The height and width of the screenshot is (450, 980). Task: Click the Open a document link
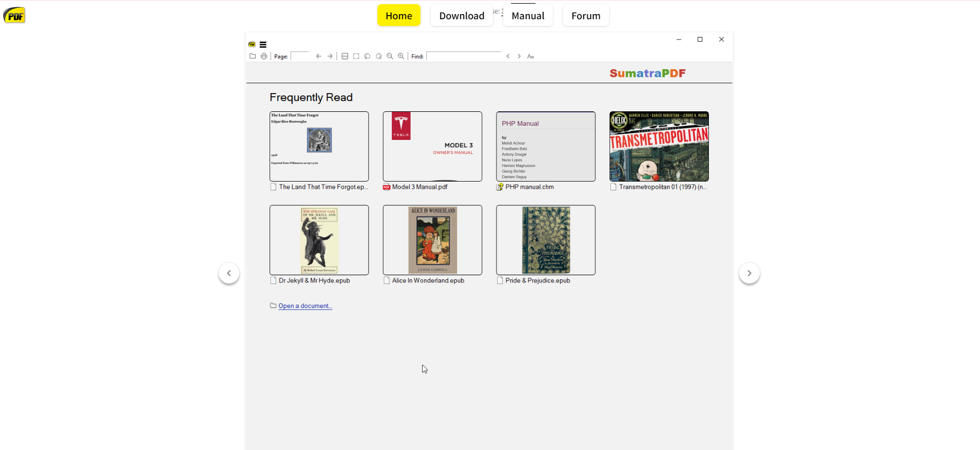pyautogui.click(x=305, y=306)
